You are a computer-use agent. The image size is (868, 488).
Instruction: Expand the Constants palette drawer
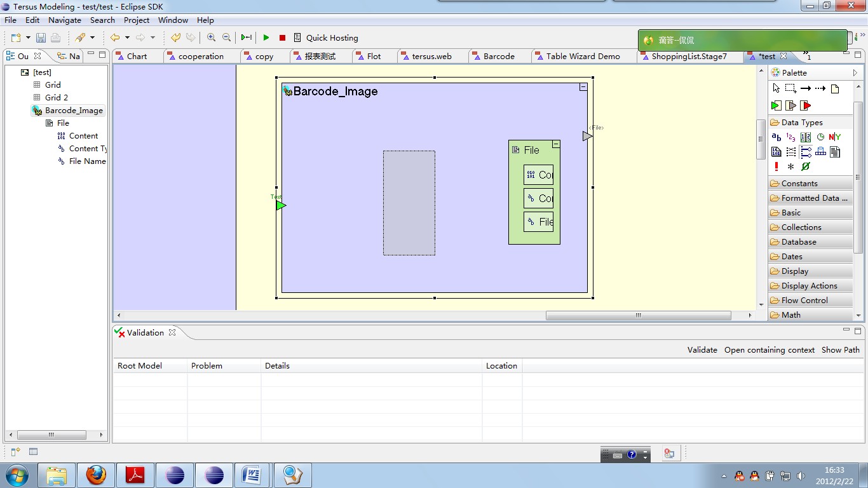click(799, 184)
